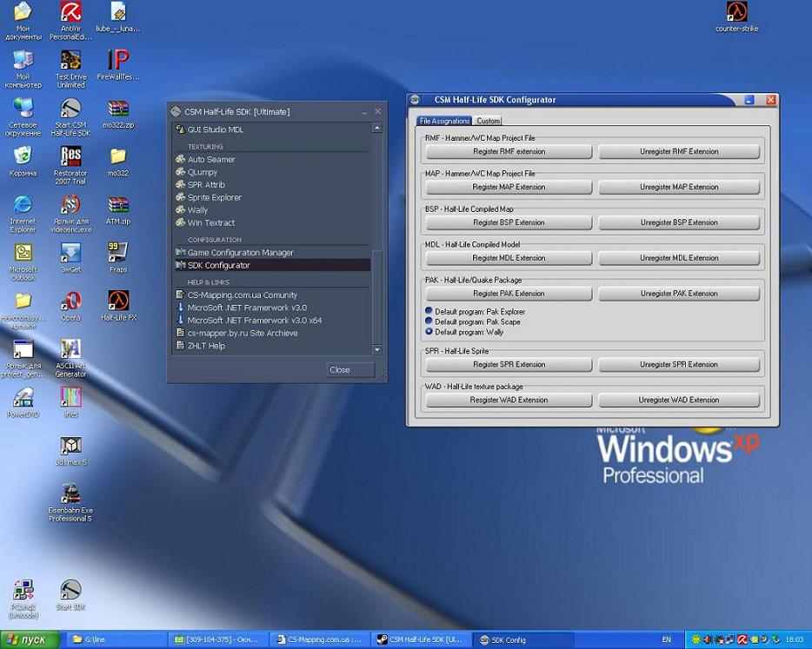Viewport: 812px width, 649px height.
Task: Select Default program: Pak Scape radio
Action: [429, 321]
